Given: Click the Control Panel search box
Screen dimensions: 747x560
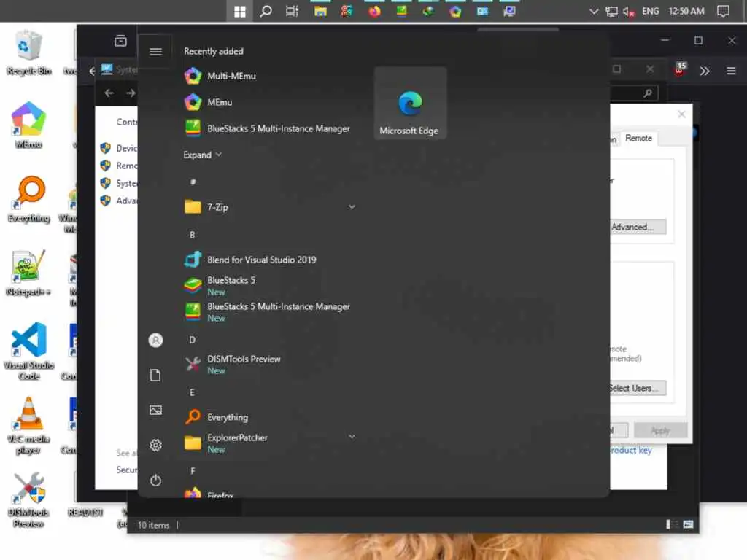Looking at the screenshot, I should pyautogui.click(x=634, y=93).
